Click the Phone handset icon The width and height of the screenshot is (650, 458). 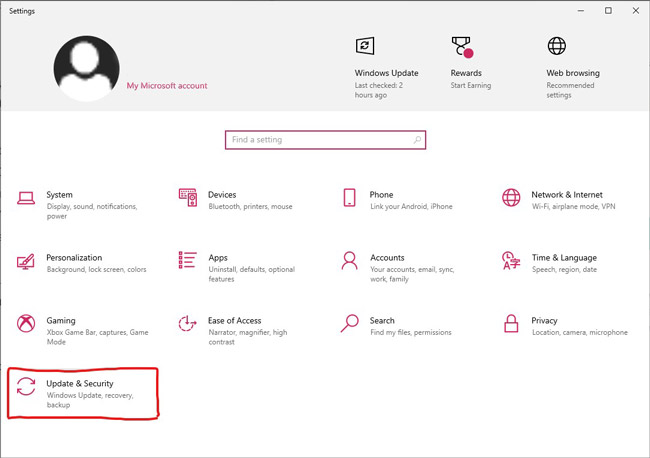coord(349,197)
